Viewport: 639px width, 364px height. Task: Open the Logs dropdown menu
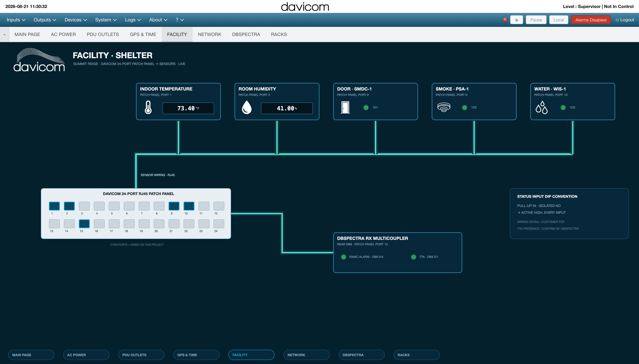pos(133,20)
